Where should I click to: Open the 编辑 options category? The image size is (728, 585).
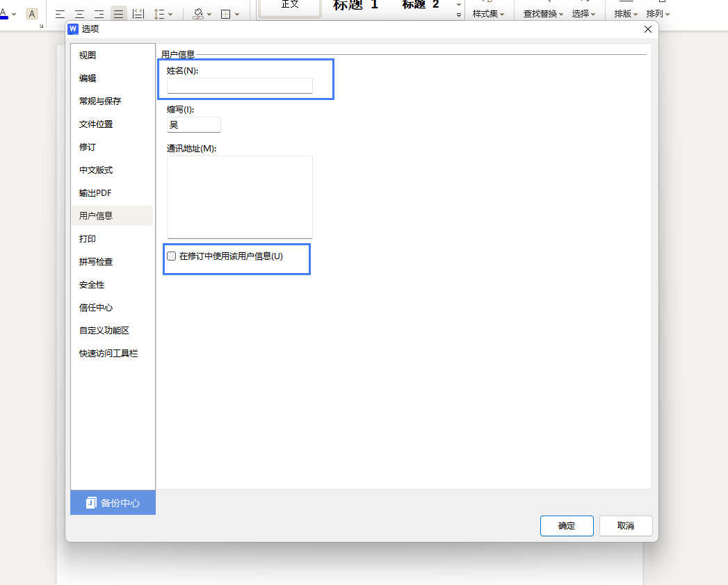pyautogui.click(x=113, y=78)
